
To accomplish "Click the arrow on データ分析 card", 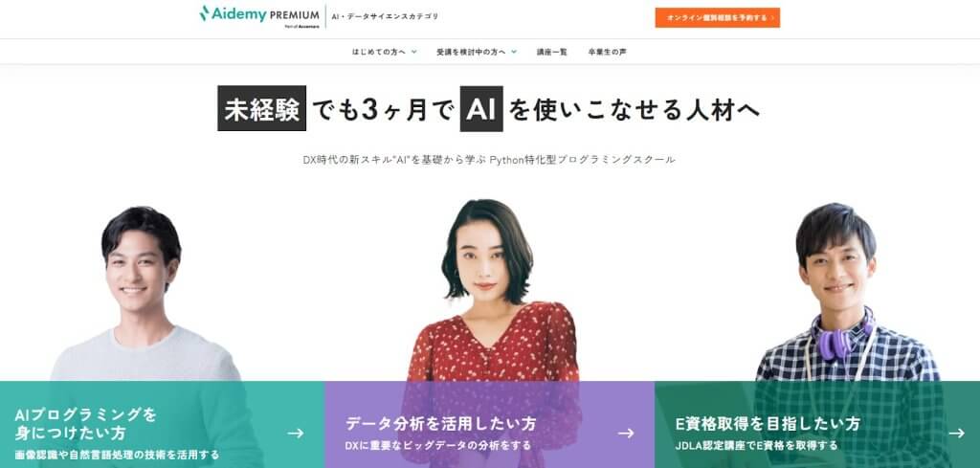I will click(626, 433).
